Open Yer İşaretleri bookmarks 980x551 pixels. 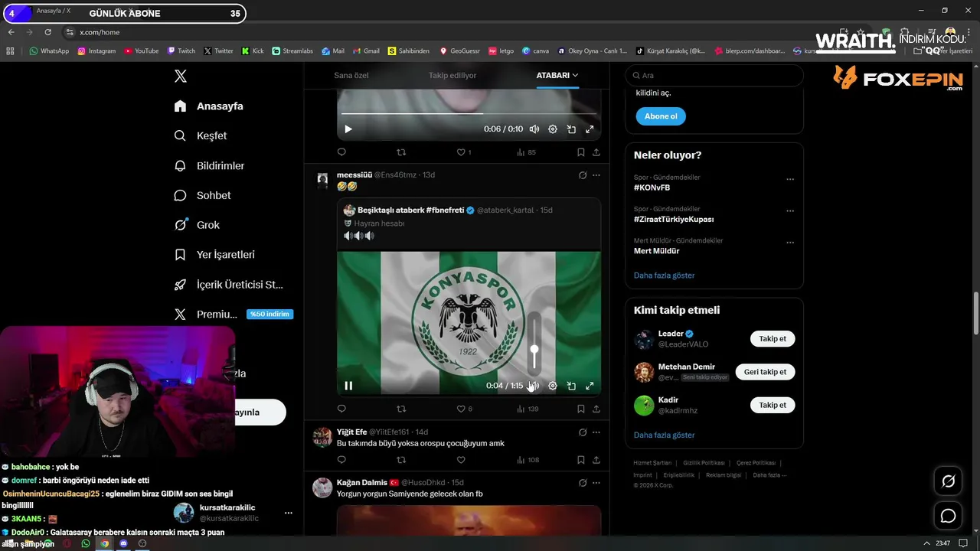pos(214,254)
